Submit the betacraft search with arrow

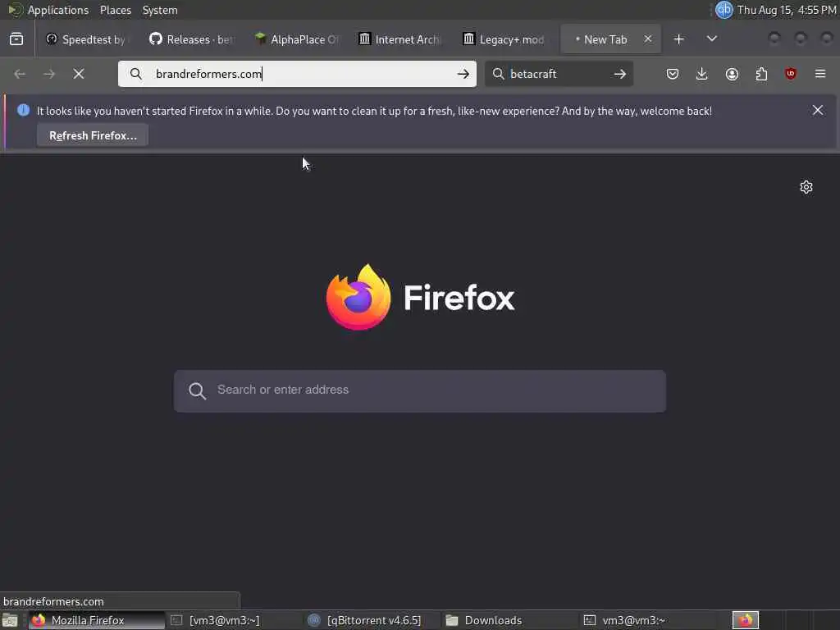click(620, 74)
